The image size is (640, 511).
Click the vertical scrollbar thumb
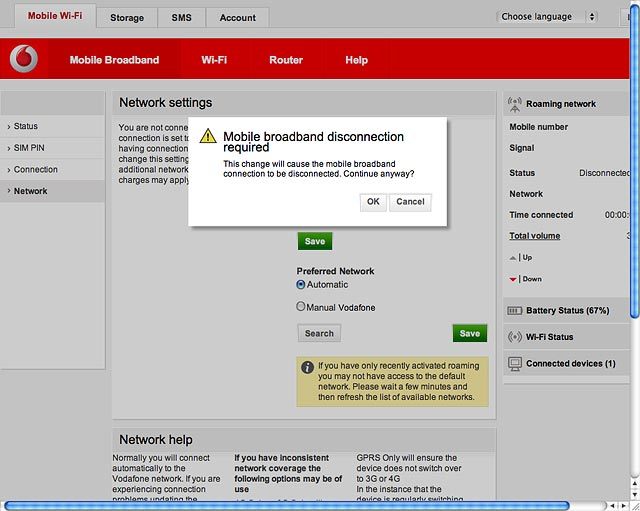point(634,159)
